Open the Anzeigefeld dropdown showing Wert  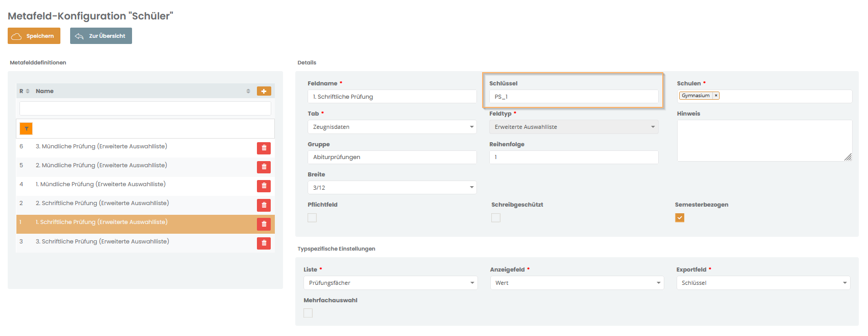[x=577, y=283]
